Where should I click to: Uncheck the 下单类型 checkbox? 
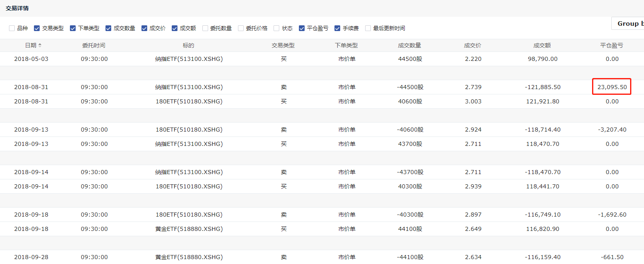point(73,28)
